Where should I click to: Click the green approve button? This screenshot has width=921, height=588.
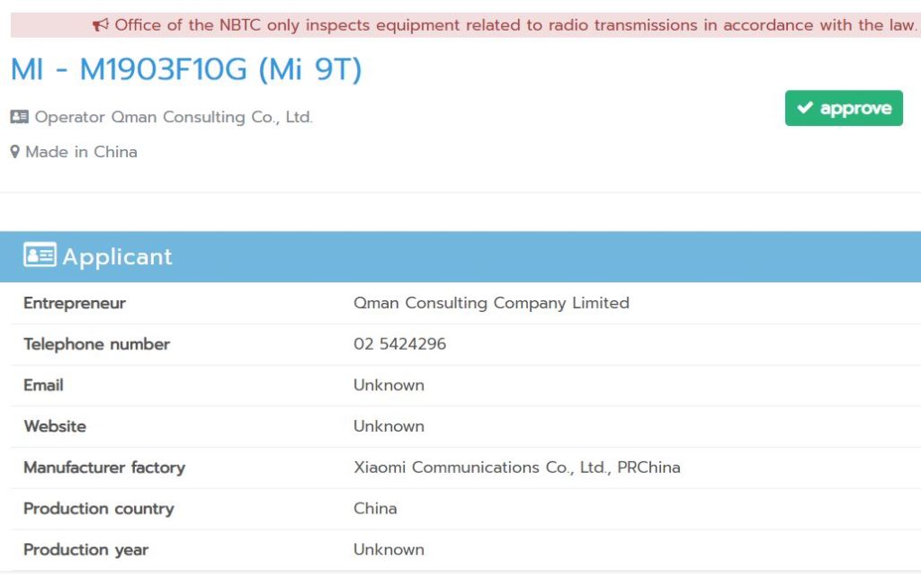(x=844, y=108)
